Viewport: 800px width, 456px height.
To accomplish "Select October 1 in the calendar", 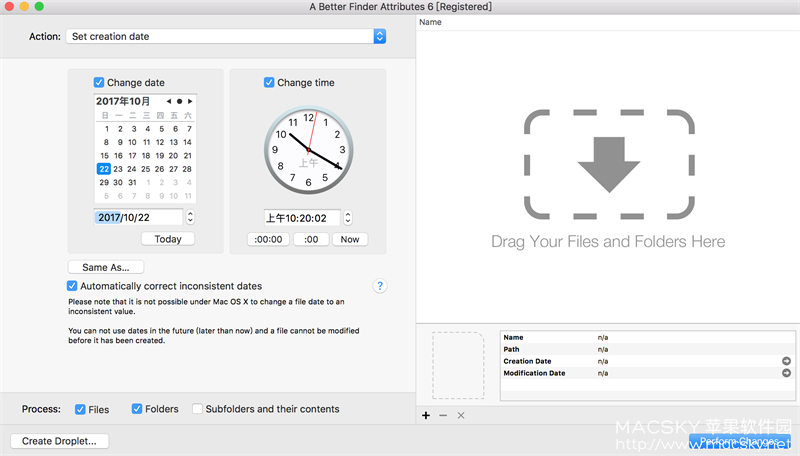I will point(107,129).
